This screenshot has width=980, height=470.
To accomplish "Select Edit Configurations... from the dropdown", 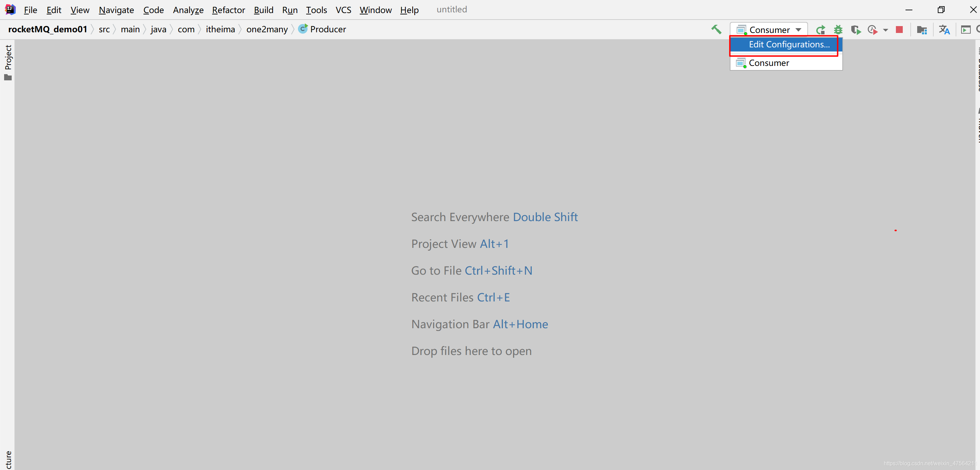I will tap(789, 45).
